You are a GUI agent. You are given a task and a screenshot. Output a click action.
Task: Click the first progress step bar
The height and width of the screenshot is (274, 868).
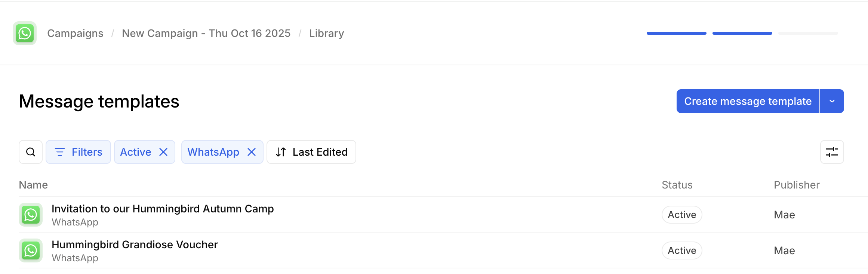click(676, 33)
